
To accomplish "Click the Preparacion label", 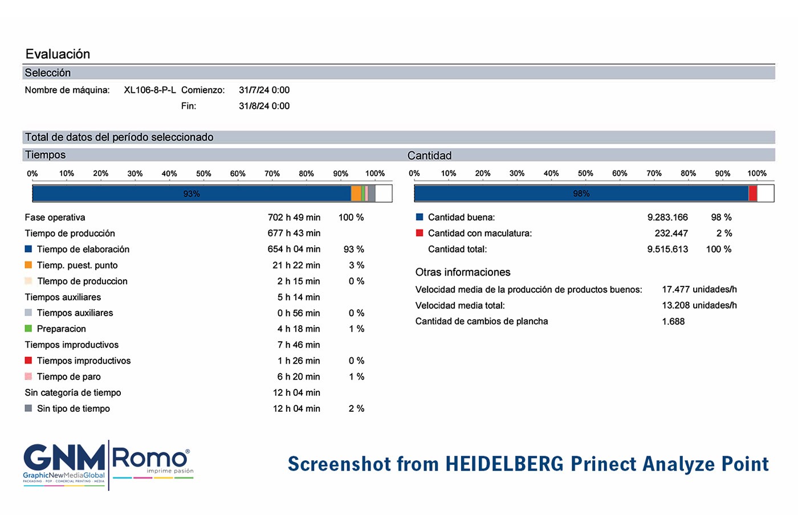I will coord(62,329).
